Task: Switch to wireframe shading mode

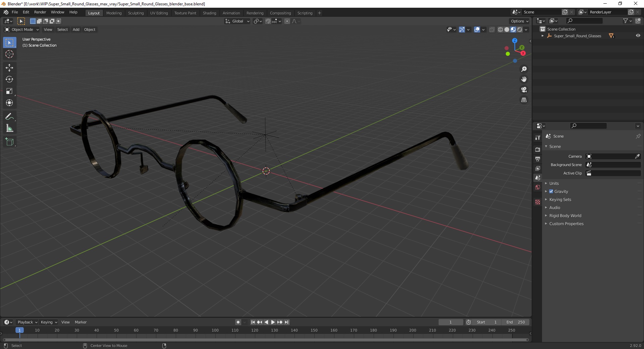Action: (x=500, y=30)
